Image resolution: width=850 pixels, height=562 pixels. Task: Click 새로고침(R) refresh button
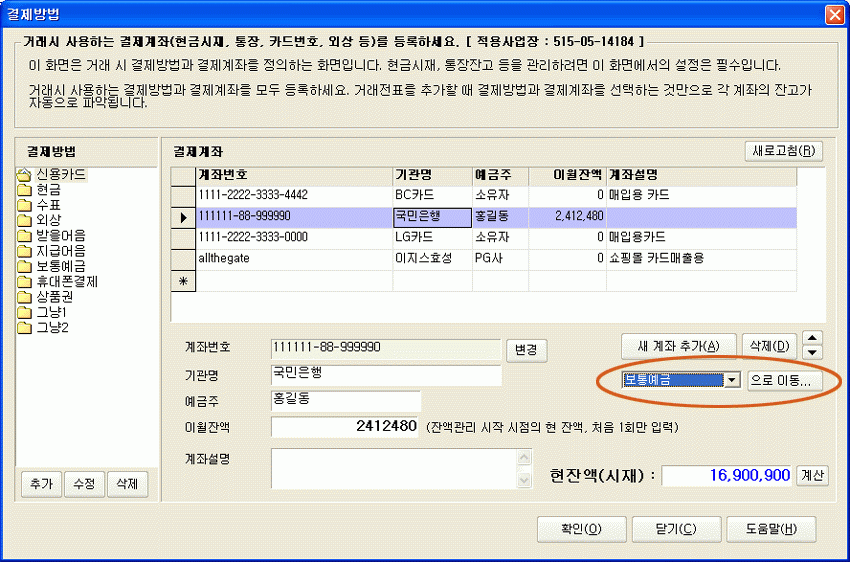(784, 151)
